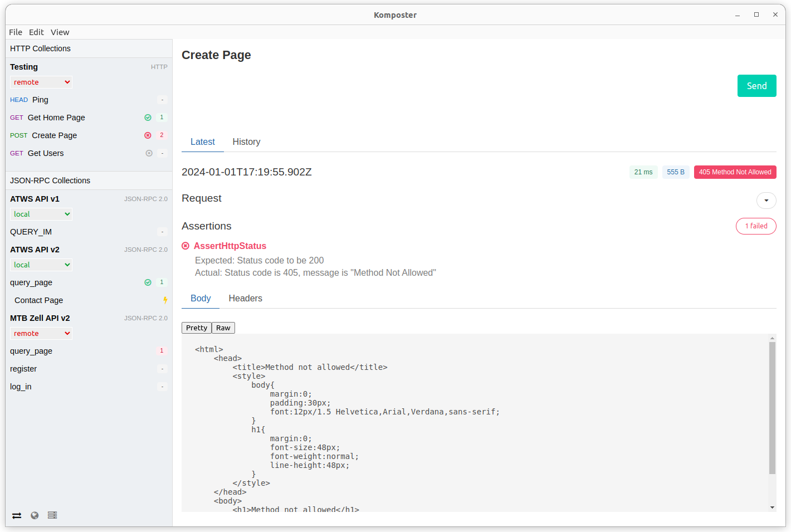Viewport: 791px width, 532px height.
Task: Click the Request section heading
Action: 202,198
